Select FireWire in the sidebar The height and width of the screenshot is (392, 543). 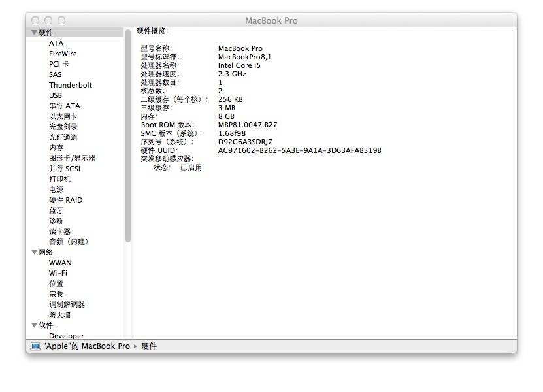[x=63, y=54]
